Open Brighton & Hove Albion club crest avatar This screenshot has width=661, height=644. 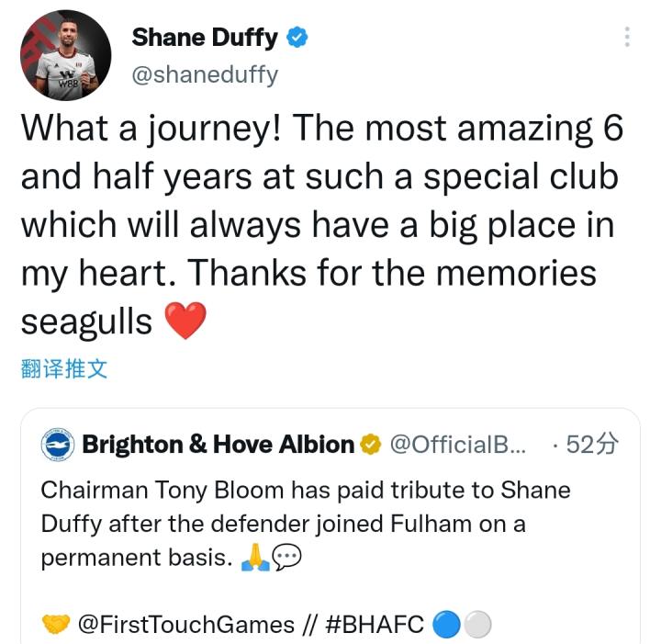[x=58, y=445]
